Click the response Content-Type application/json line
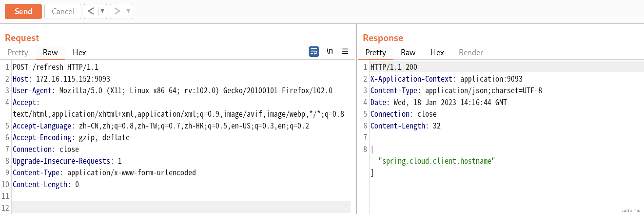The height and width of the screenshot is (214, 644). pyautogui.click(x=456, y=90)
